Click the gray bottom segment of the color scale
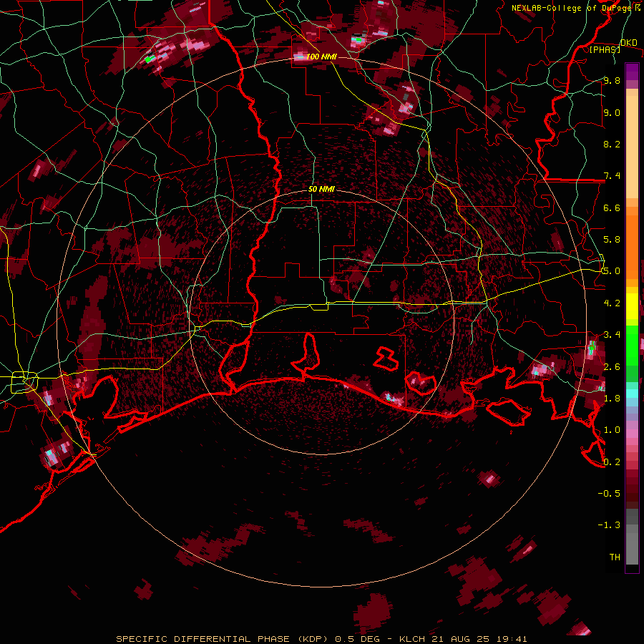Image resolution: width=644 pixels, height=644 pixels. point(632,548)
